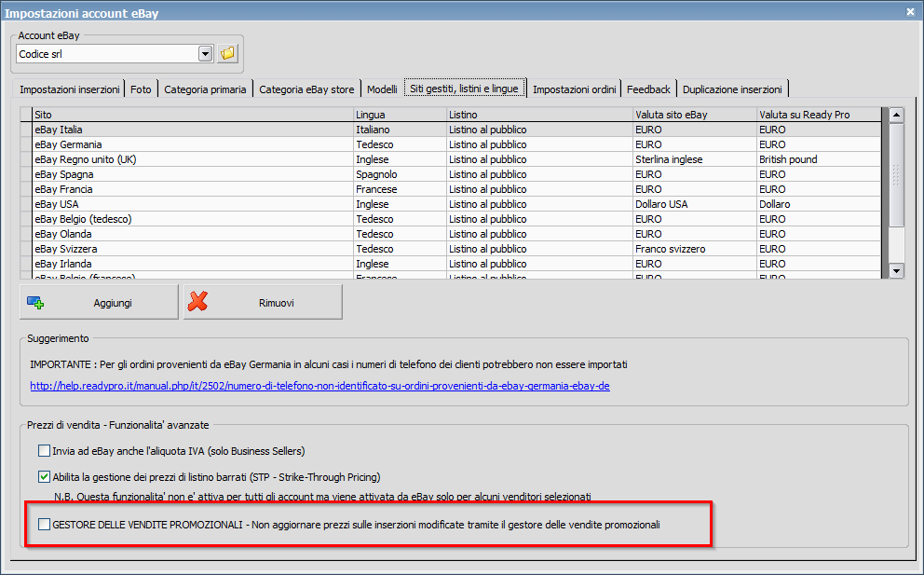The width and height of the screenshot is (924, 575).
Task: Click the Italiano language cell
Action: point(401,130)
